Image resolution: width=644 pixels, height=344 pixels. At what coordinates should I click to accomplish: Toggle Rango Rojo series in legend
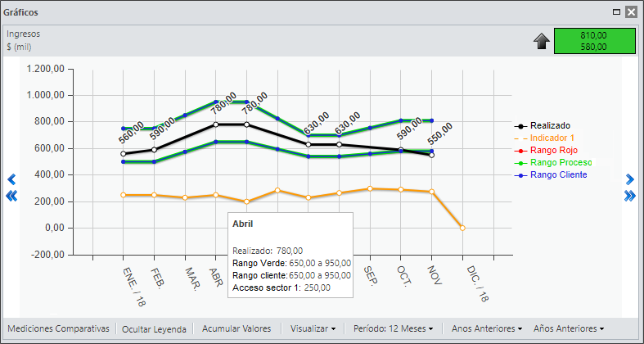click(x=546, y=151)
